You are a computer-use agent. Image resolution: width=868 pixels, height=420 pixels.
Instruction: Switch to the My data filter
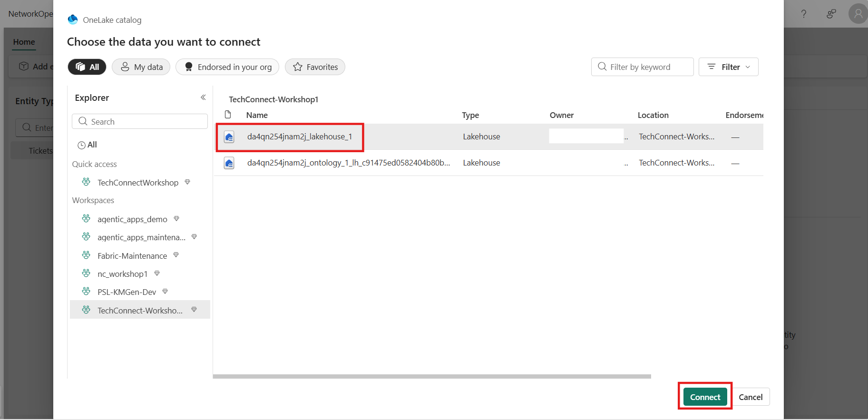(x=141, y=67)
